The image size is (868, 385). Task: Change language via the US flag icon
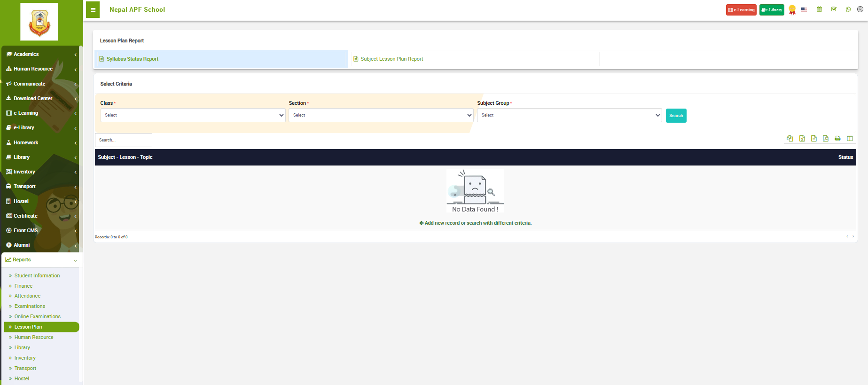coord(804,9)
